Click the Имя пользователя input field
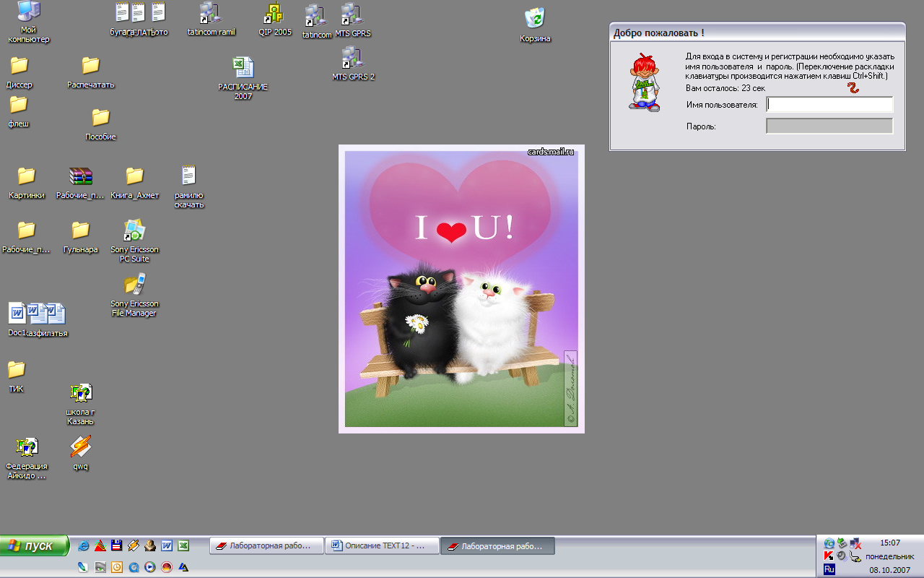924x578 pixels. click(829, 105)
